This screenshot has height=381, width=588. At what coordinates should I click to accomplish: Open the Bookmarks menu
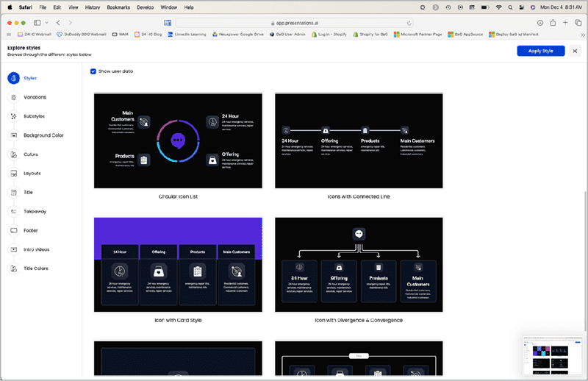coord(118,7)
